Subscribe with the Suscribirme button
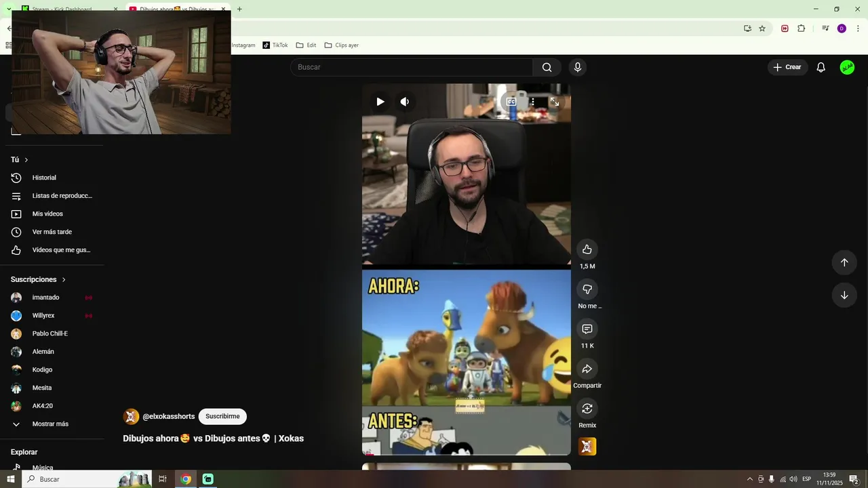The height and width of the screenshot is (488, 868). click(x=222, y=416)
